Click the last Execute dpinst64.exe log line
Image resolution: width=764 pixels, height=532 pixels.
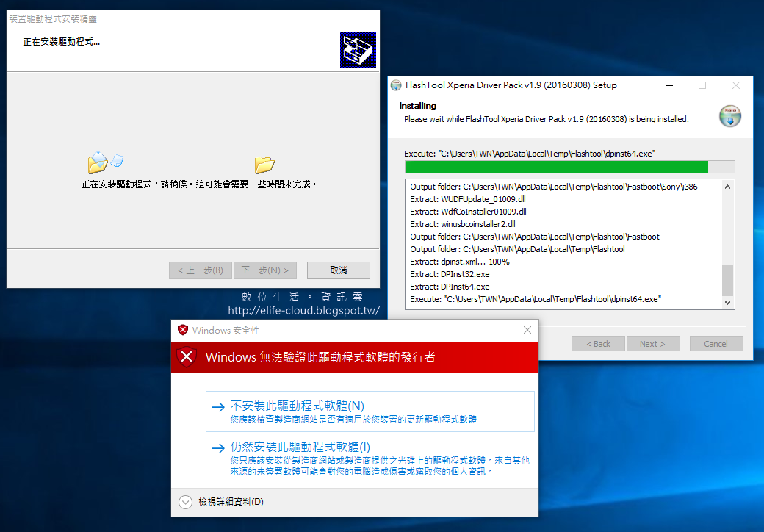coord(536,299)
